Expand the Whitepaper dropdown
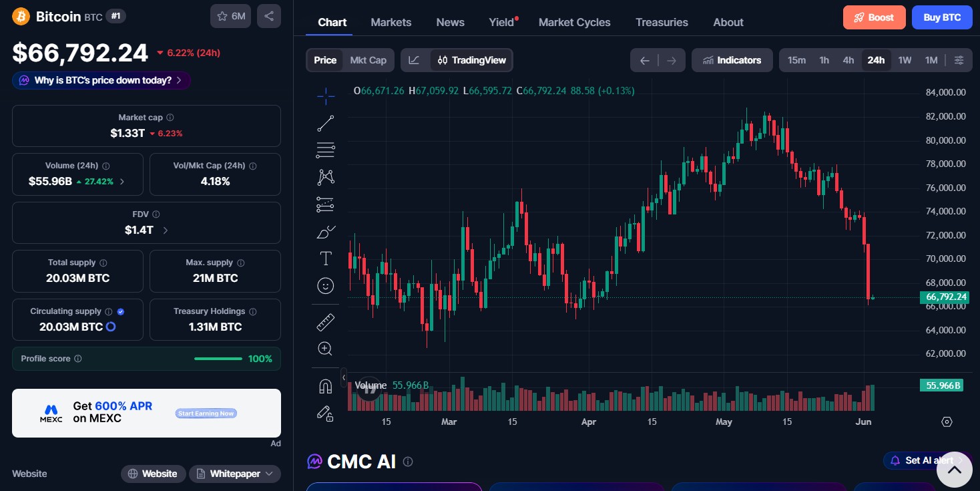The width and height of the screenshot is (980, 491). pos(235,474)
